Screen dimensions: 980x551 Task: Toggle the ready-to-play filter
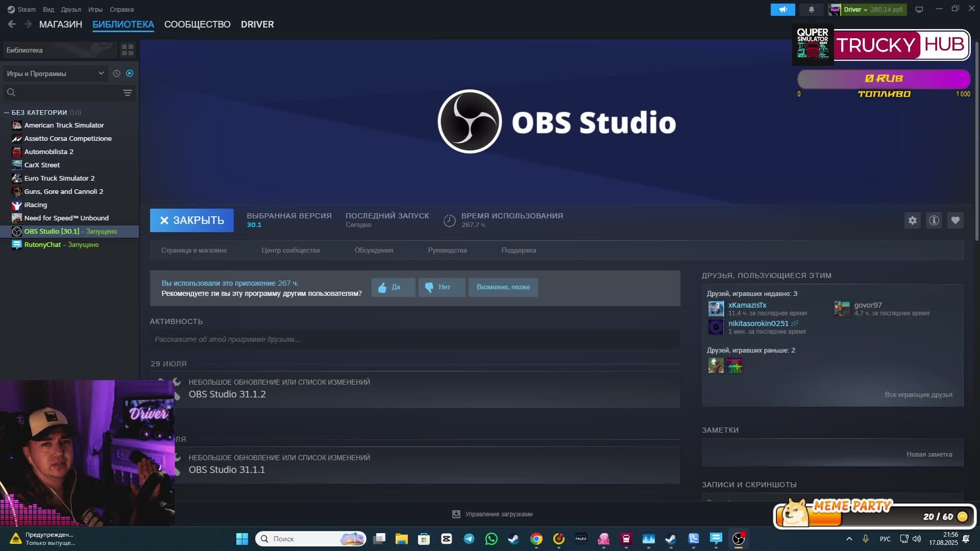point(130,73)
